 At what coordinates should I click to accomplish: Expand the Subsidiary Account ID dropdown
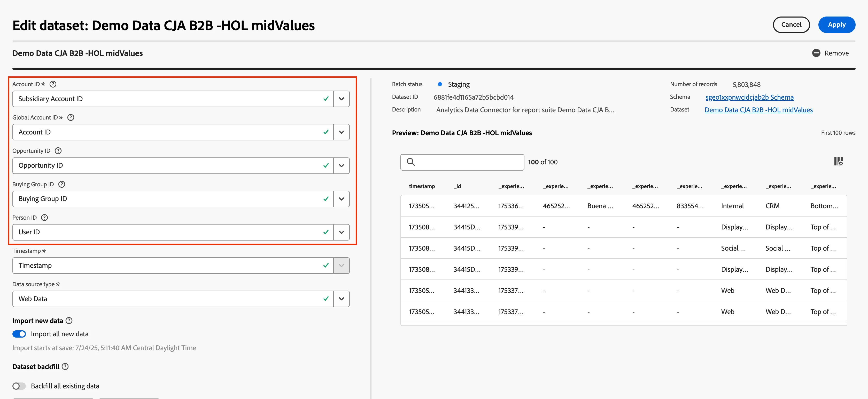point(341,99)
